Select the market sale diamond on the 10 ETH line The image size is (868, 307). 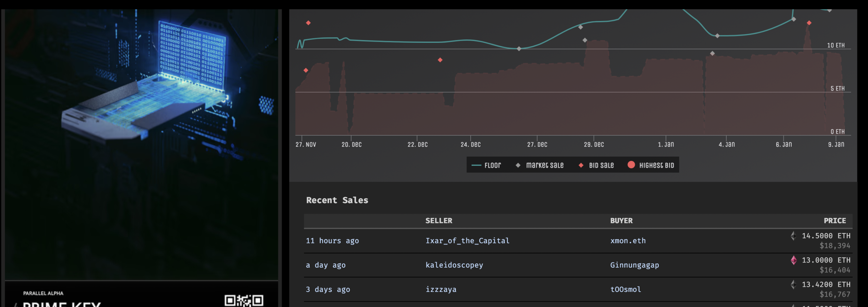519,49
